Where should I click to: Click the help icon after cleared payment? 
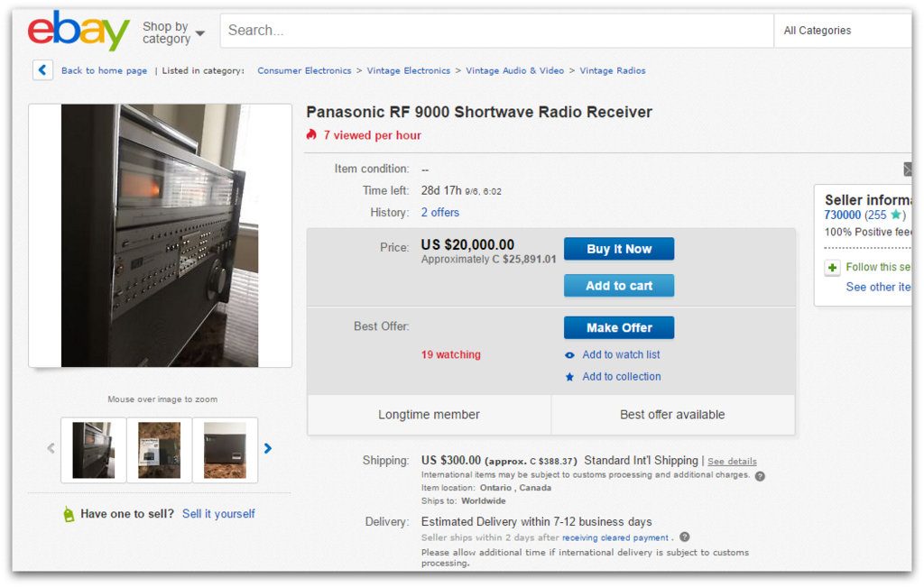(684, 537)
